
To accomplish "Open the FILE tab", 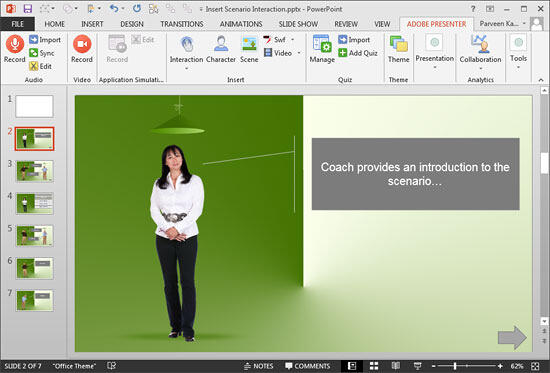I will [x=18, y=24].
